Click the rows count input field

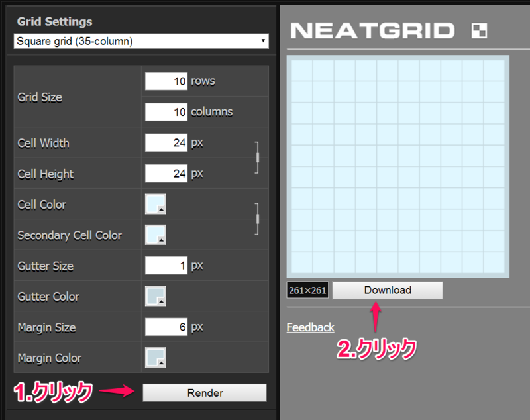pos(166,81)
